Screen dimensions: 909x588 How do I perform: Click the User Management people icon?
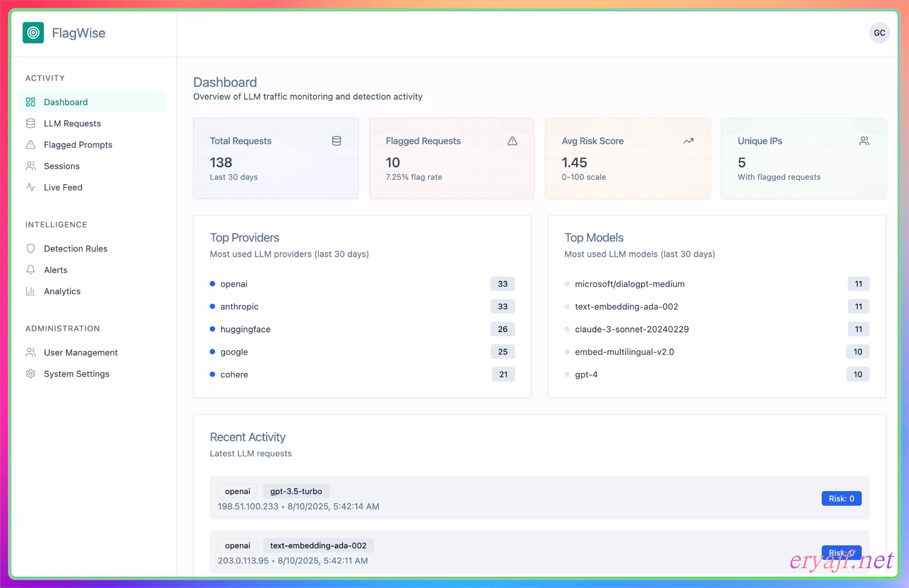pos(30,352)
